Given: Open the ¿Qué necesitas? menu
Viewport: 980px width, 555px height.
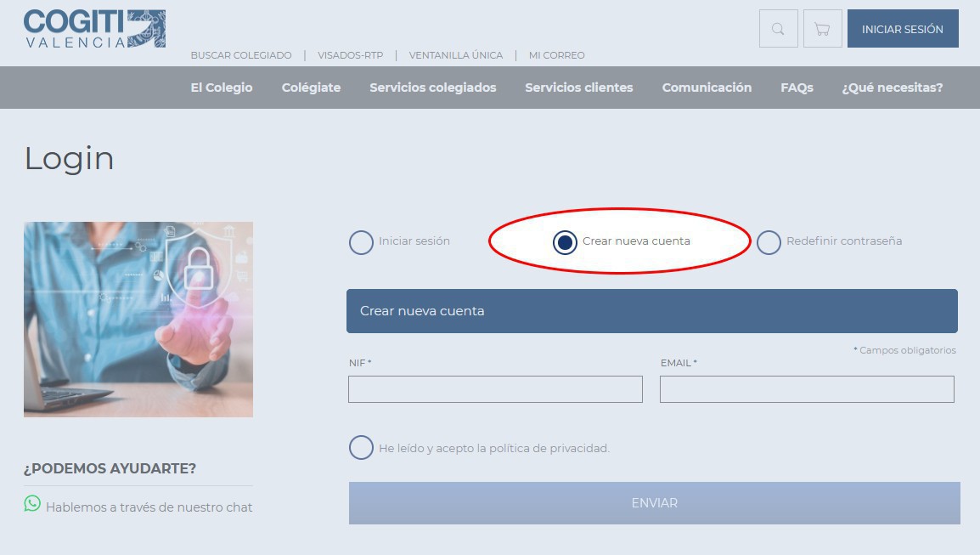Looking at the screenshot, I should (892, 88).
